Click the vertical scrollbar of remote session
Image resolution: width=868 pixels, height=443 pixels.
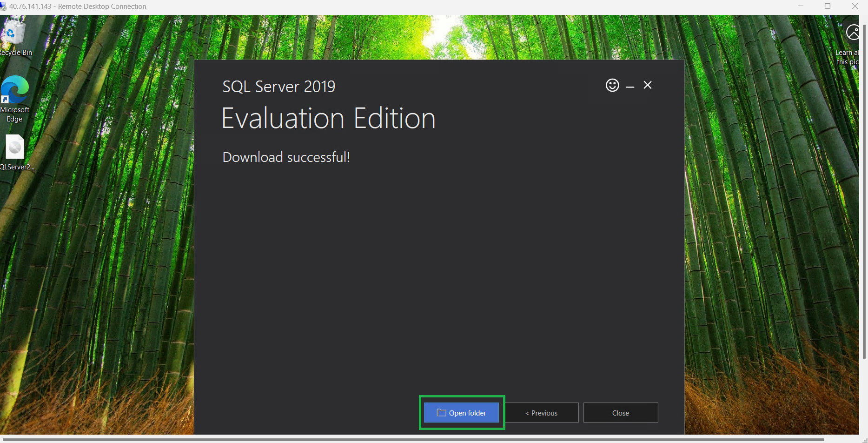[x=864, y=192]
